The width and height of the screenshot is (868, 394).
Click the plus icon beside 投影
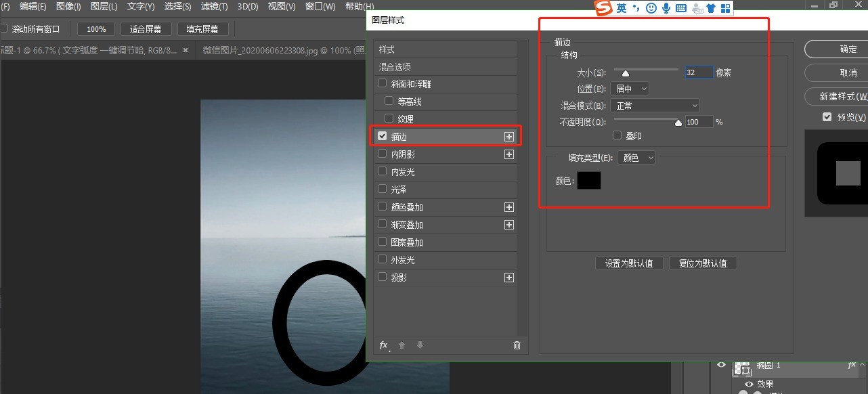point(509,278)
